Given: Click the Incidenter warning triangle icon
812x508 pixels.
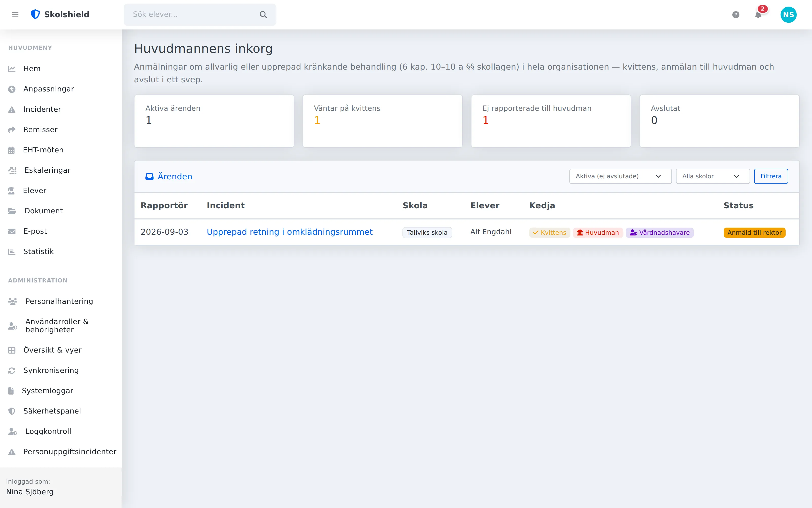Looking at the screenshot, I should tap(12, 109).
